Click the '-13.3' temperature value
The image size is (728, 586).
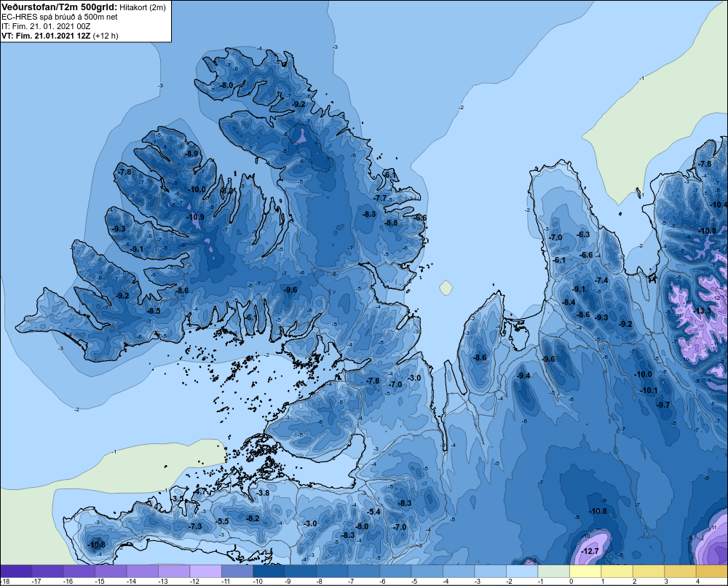pos(702,311)
